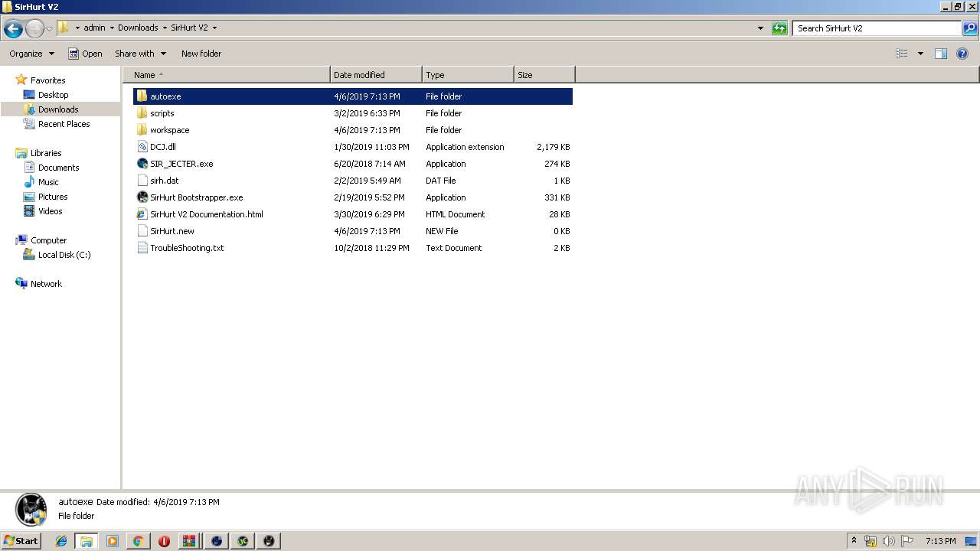Image resolution: width=980 pixels, height=551 pixels.
Task: Open recent pages dropdown beside Forward arrow
Action: 49,29
